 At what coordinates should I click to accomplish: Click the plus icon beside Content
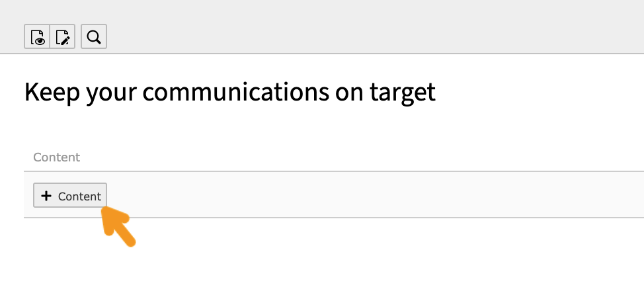coord(46,196)
